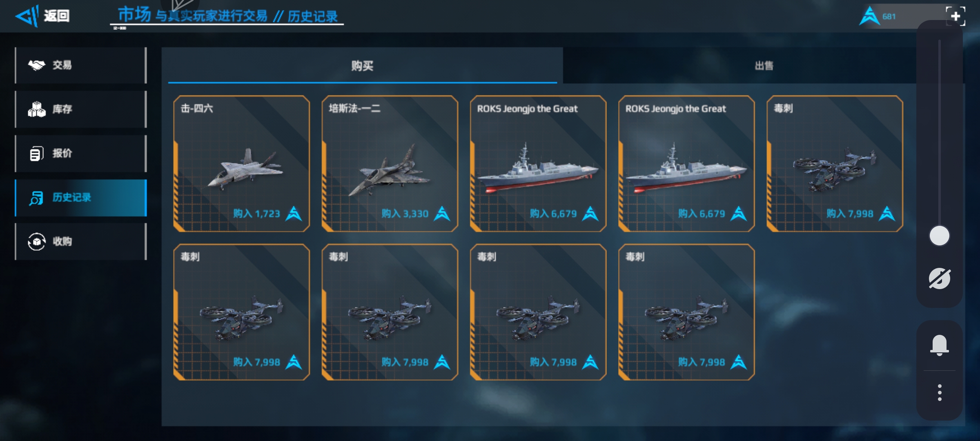The image size is (980, 441).
Task: Click the notification bell icon
Action: tap(940, 345)
